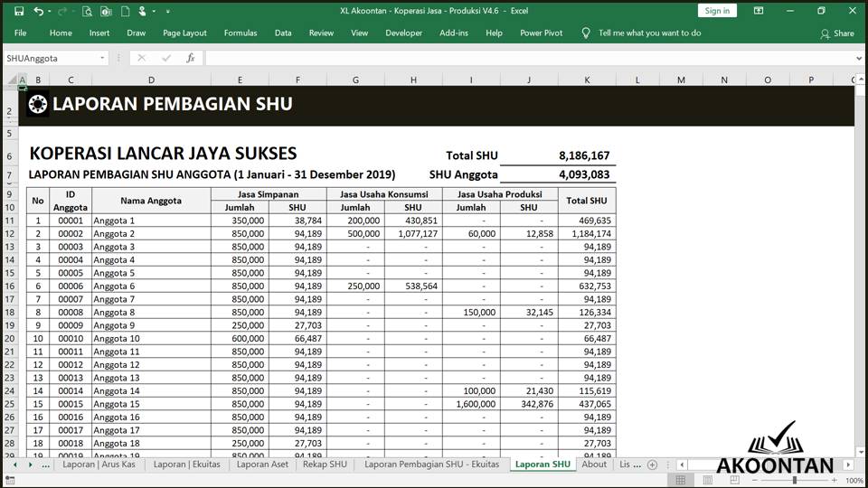Select the ID cell 00010
The image size is (868, 488).
coord(71,339)
